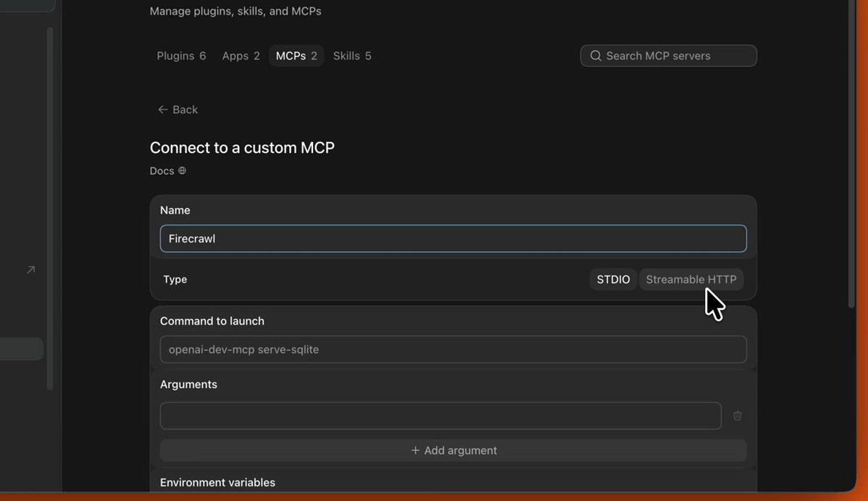Select the STDIO type option
This screenshot has width=868, height=501.
coord(613,279)
